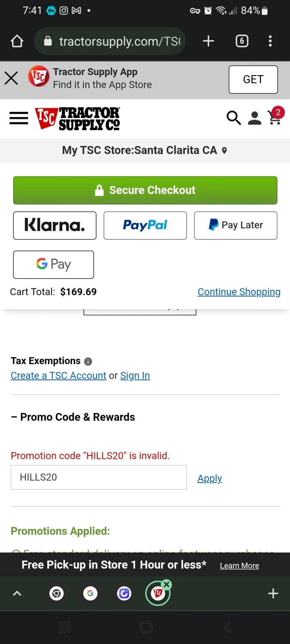Click the Continue Shopping link
This screenshot has height=644, width=290.
coord(239,292)
